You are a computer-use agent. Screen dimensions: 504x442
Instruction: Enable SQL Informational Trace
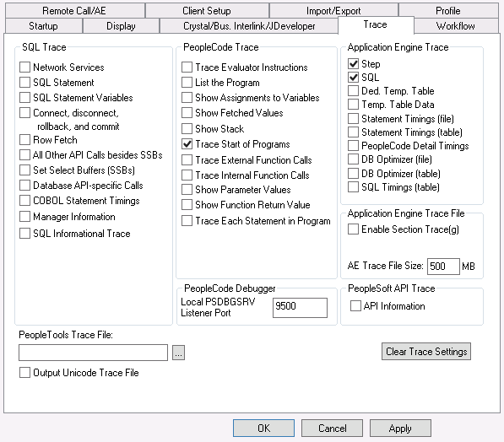tap(24, 234)
